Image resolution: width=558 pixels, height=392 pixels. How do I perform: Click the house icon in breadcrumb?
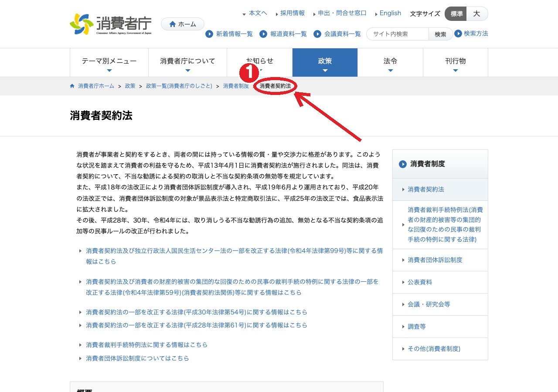tap(72, 86)
